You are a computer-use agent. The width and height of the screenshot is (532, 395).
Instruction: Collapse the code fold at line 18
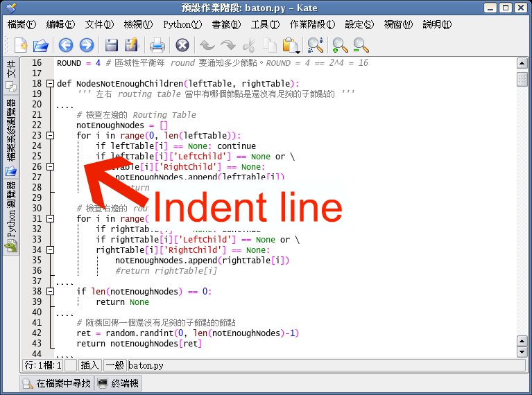pyautogui.click(x=50, y=84)
